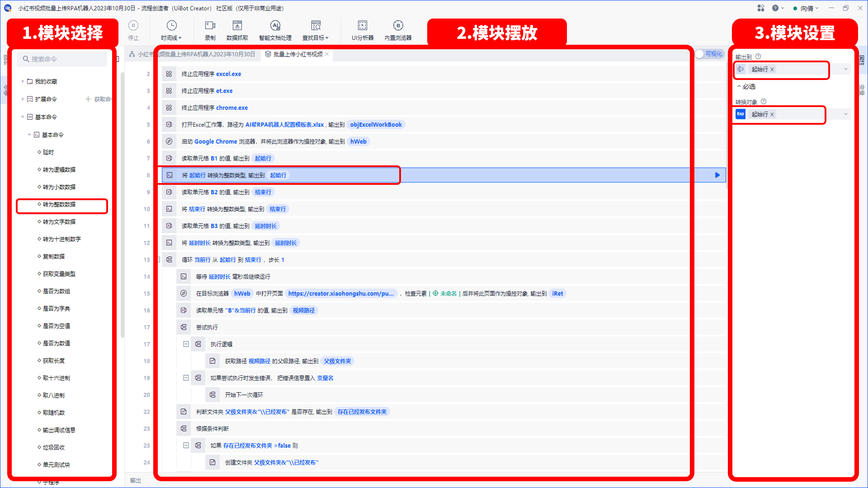868x488 pixels.
Task: Click the Find Target (查找目标) tool
Action: 316,30
